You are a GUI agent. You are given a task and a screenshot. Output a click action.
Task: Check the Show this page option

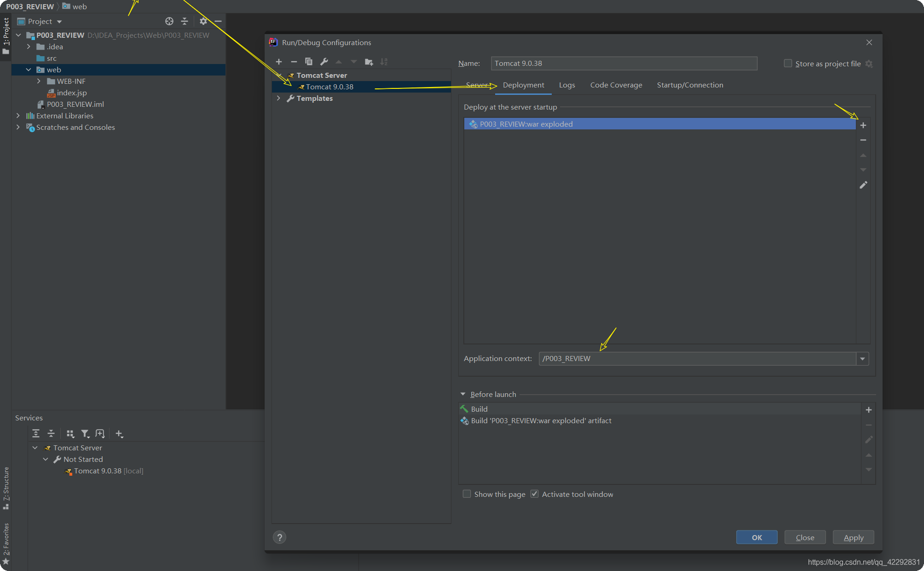(x=467, y=494)
